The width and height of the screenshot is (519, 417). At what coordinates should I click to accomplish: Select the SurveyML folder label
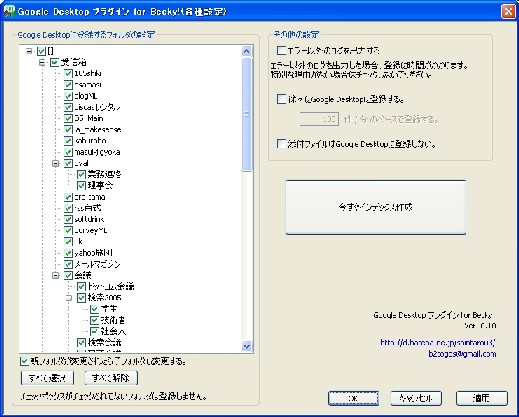click(91, 230)
